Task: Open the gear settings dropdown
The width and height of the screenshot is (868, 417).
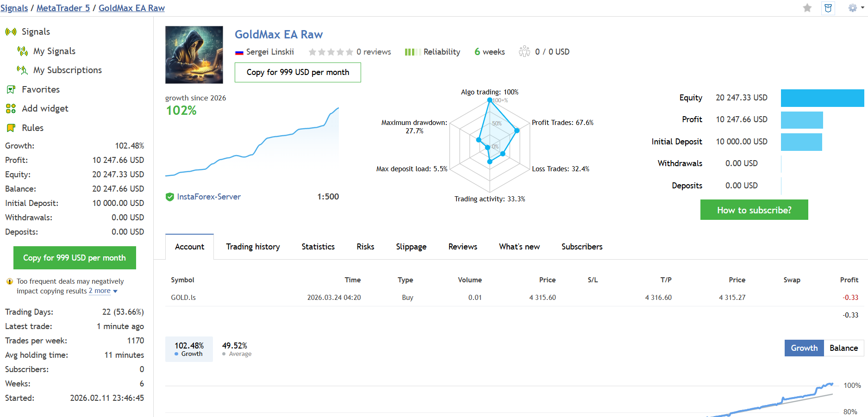Action: point(855,8)
